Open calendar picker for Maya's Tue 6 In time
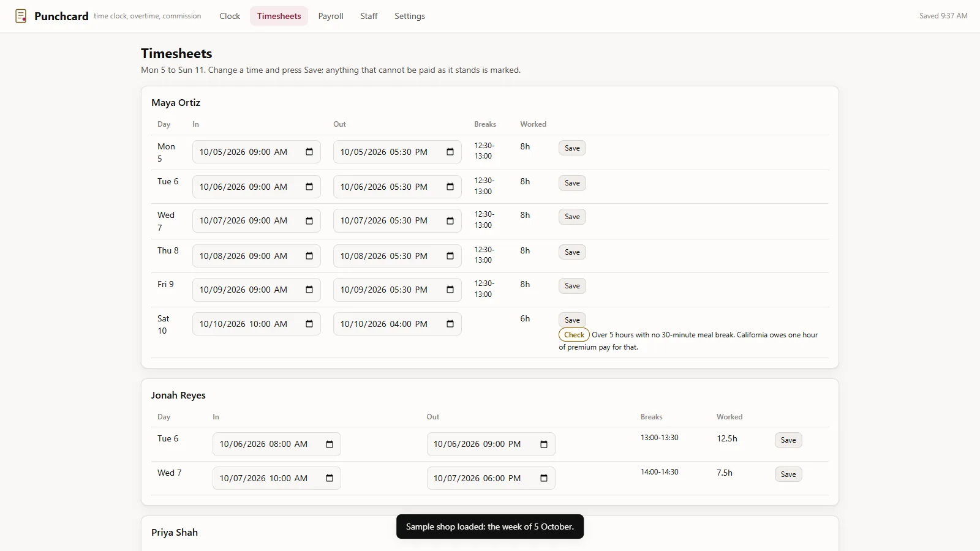The width and height of the screenshot is (980, 551). point(309,187)
